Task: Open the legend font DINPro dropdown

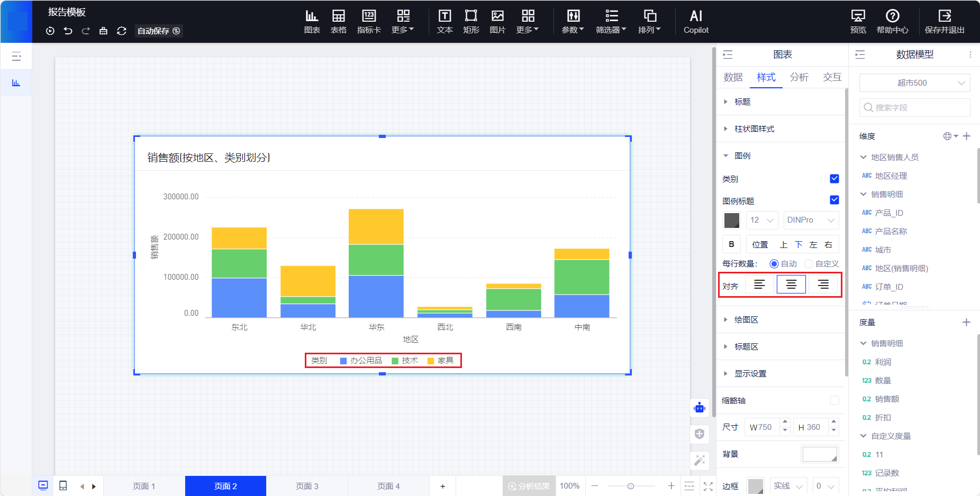Action: tap(810, 220)
